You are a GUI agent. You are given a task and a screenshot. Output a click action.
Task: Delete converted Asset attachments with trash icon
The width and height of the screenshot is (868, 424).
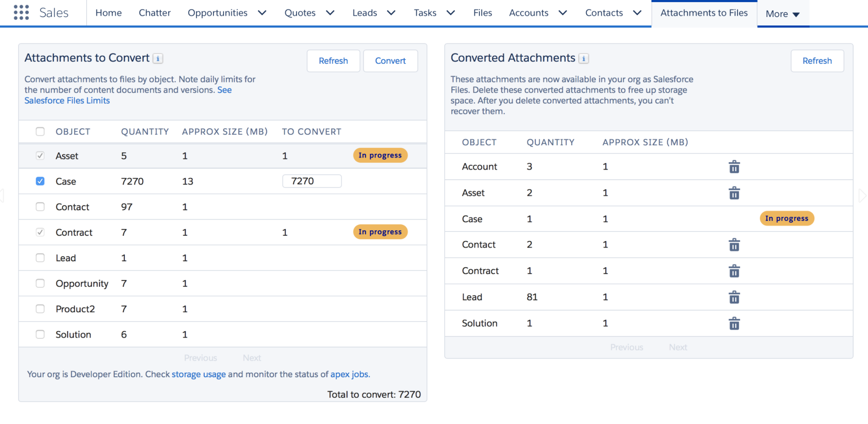734,193
